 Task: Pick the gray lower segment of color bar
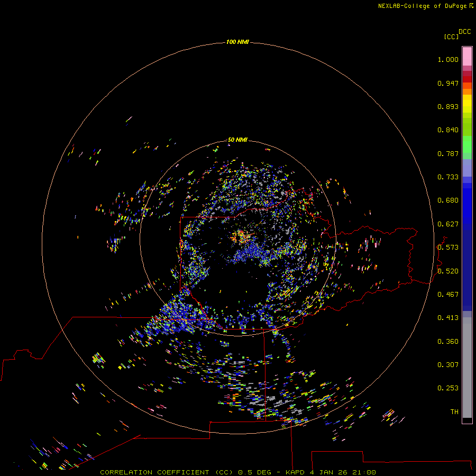(467, 368)
